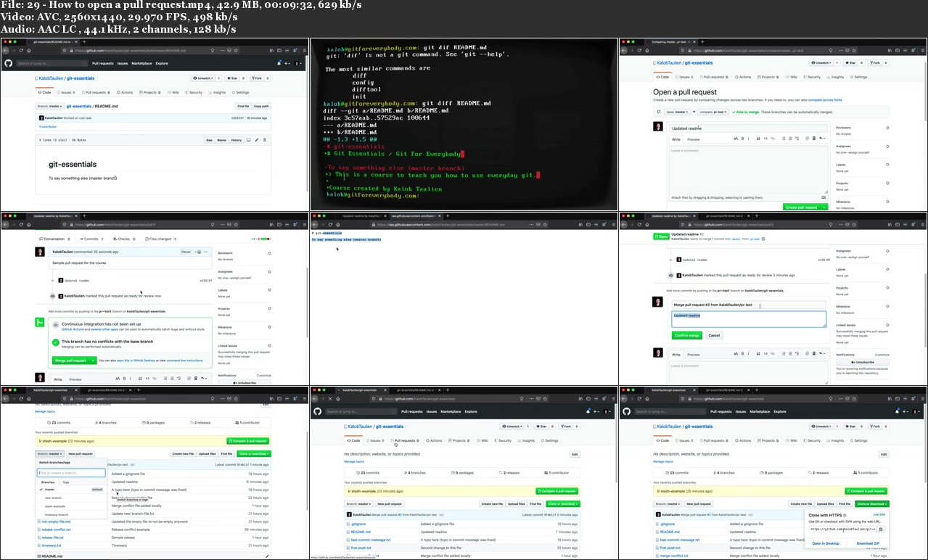Image resolution: width=928 pixels, height=560 pixels.
Task: Click quote icon in Confirm merge frame's comment toolbar
Action: 758,355
